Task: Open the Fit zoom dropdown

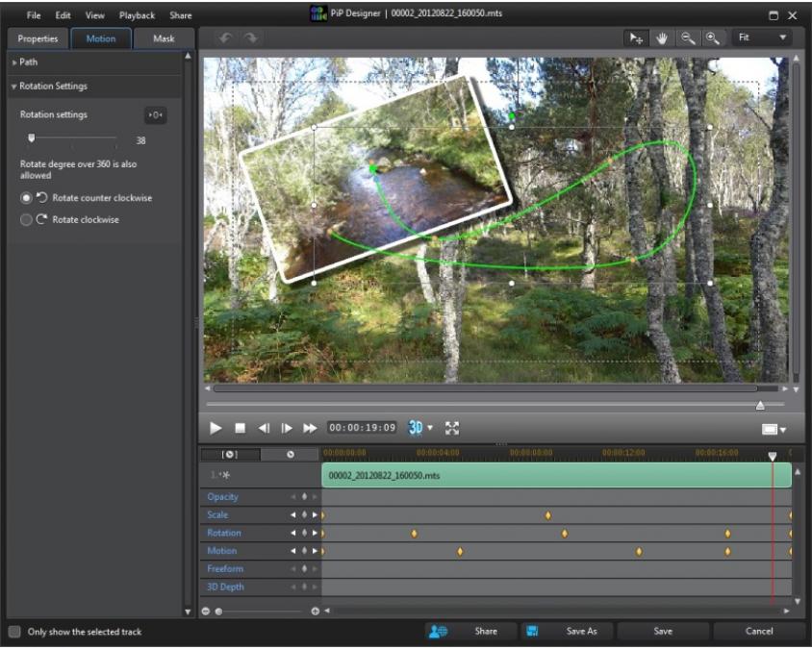Action: [762, 37]
